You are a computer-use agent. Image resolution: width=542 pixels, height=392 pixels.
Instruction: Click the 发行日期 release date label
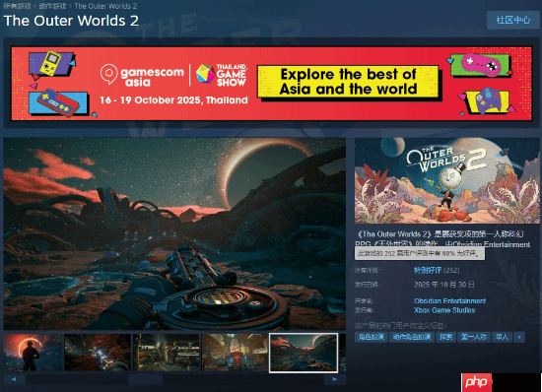tap(367, 285)
